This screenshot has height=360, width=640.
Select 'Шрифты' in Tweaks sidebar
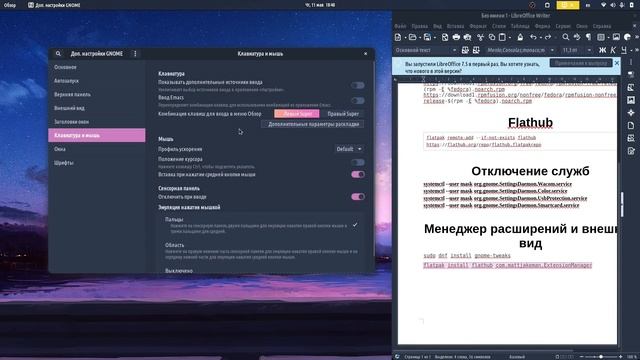pos(97,163)
